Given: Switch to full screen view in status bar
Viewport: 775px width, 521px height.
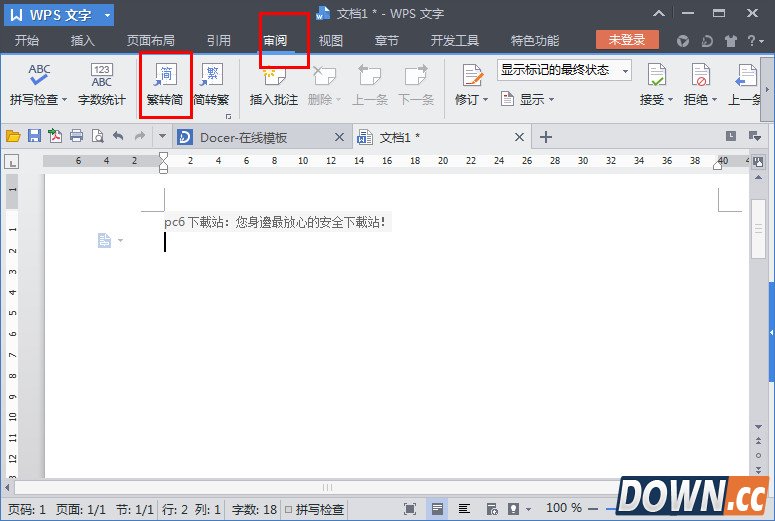Looking at the screenshot, I should coord(411,509).
